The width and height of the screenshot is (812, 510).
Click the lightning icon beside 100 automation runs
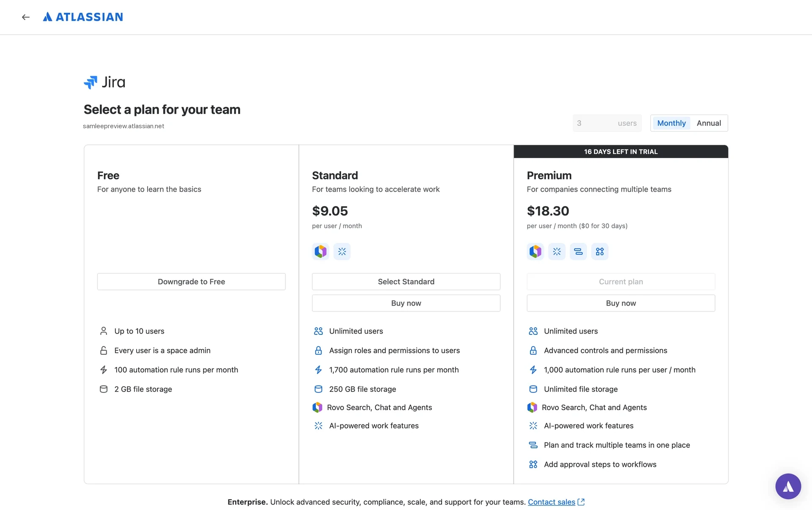(104, 370)
